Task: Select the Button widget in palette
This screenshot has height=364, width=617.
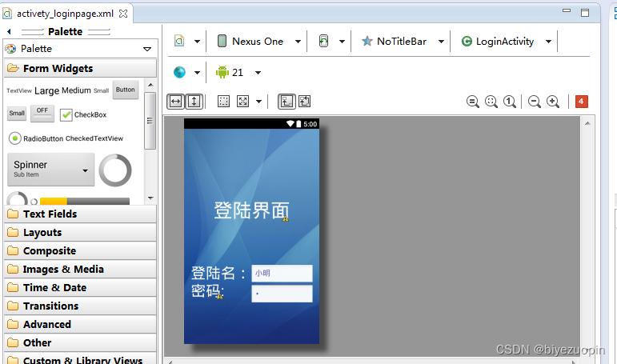Action: [126, 90]
